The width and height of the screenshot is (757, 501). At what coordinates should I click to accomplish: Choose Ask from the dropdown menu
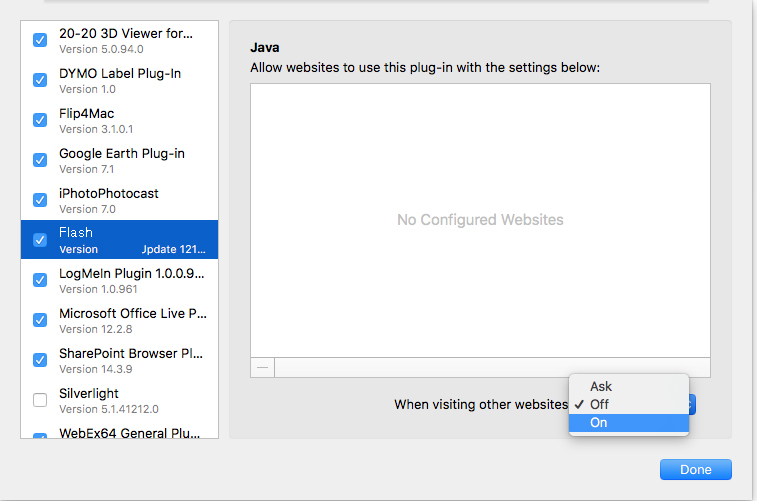tap(629, 386)
